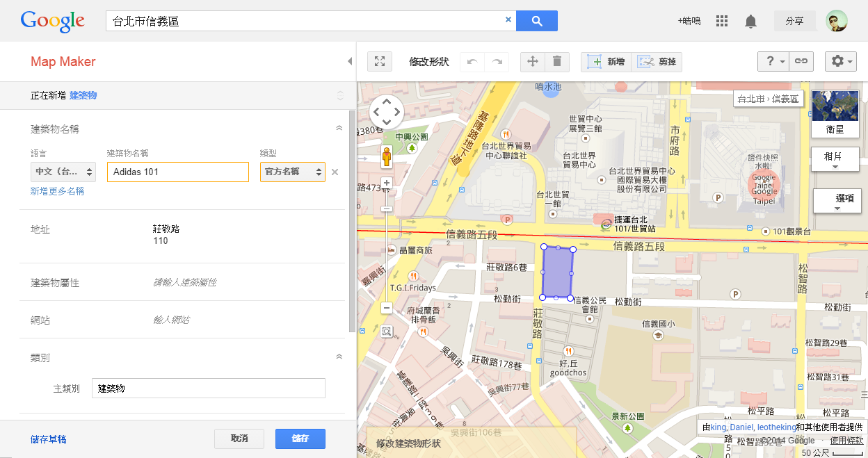Screen dimensions: 868x458
Task: Remove the Adidas 101 name entry
Action: [335, 172]
